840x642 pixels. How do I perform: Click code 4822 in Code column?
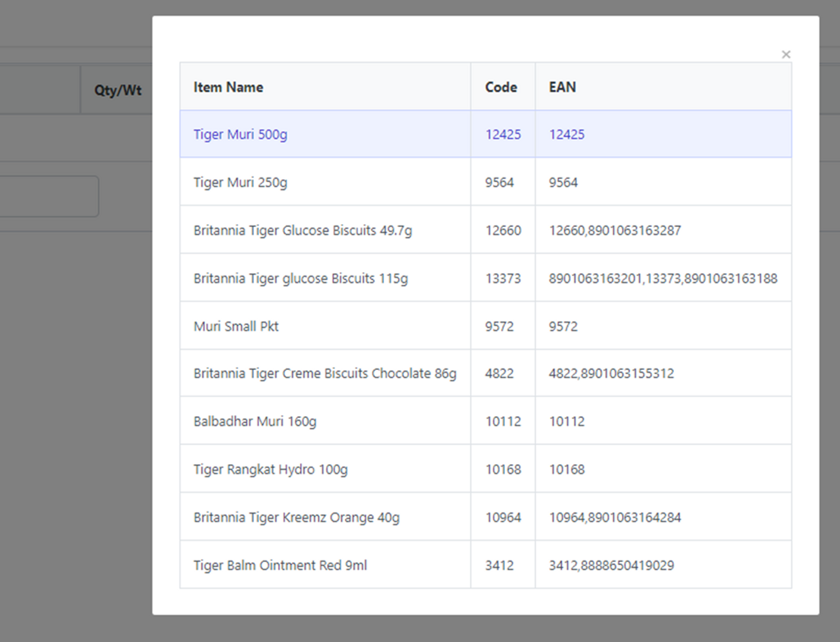click(x=499, y=374)
